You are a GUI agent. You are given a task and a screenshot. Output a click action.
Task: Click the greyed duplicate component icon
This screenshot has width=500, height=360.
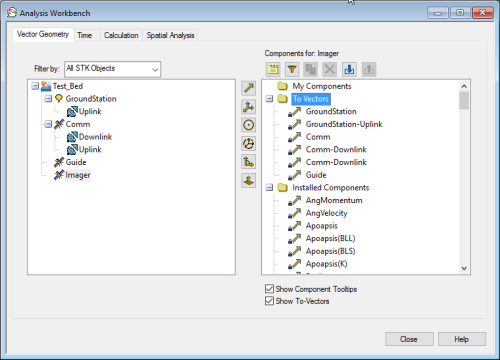(311, 69)
